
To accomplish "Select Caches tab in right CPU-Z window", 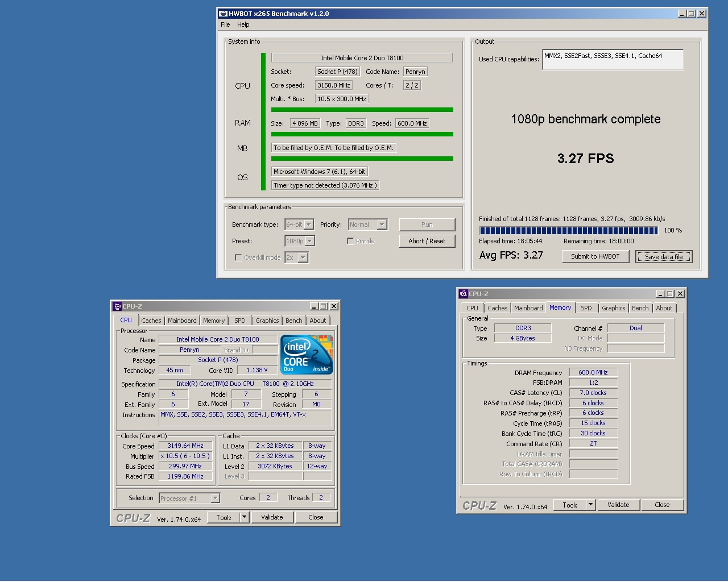I will 498,308.
